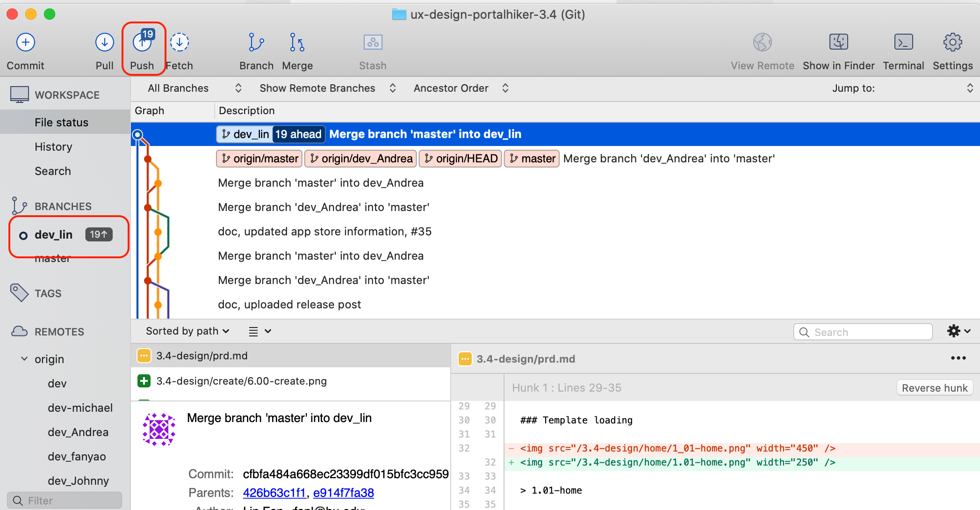Click the Tags section icon
Image resolution: width=980 pixels, height=510 pixels.
19,293
